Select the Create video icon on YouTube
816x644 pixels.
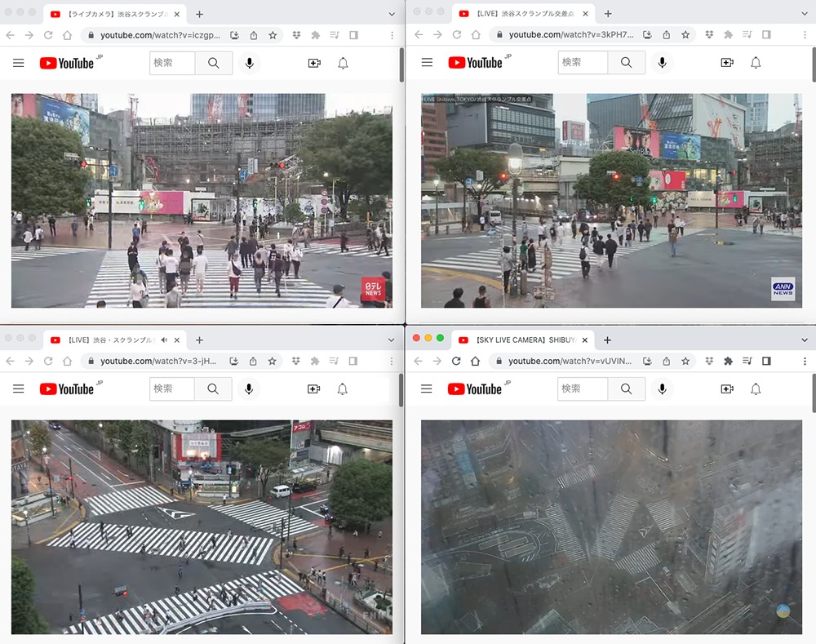pyautogui.click(x=313, y=63)
